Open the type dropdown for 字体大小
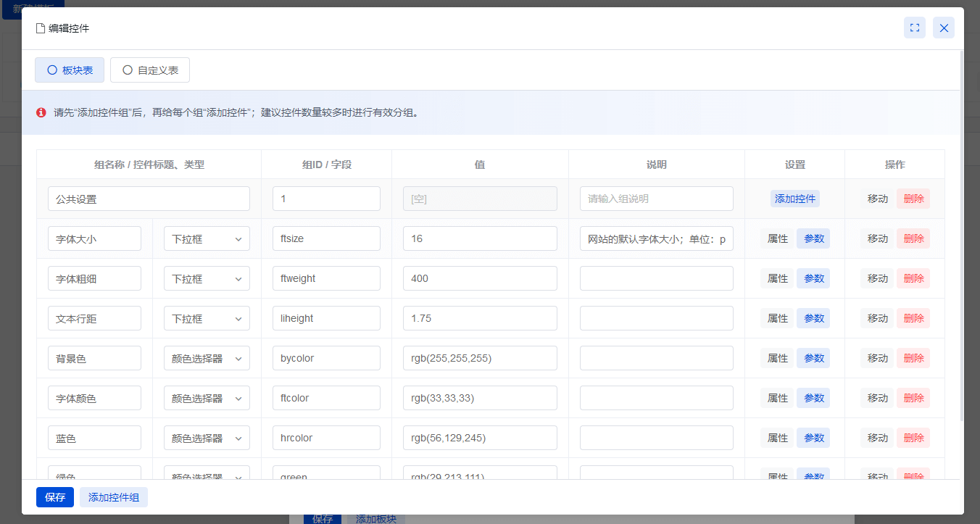The image size is (980, 524). [207, 238]
